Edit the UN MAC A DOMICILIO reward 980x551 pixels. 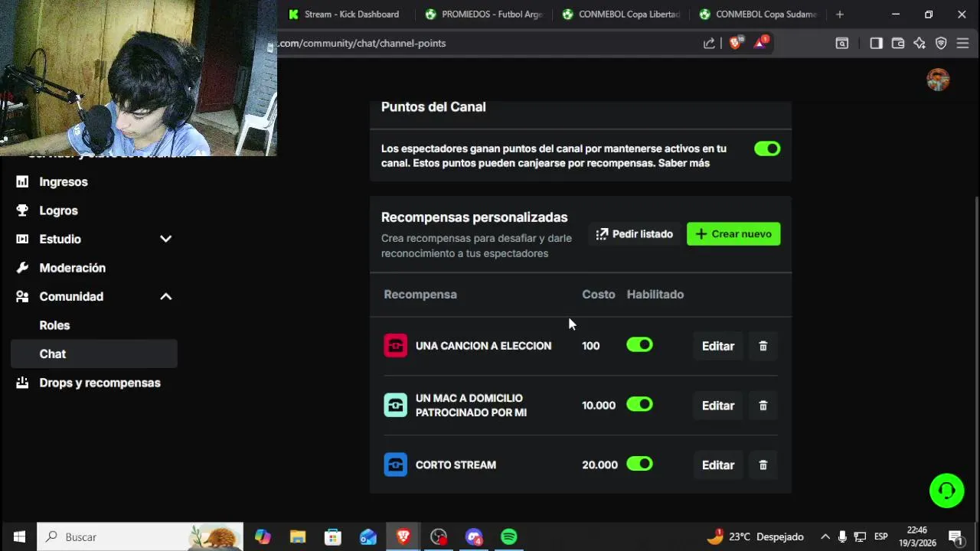[x=718, y=406]
